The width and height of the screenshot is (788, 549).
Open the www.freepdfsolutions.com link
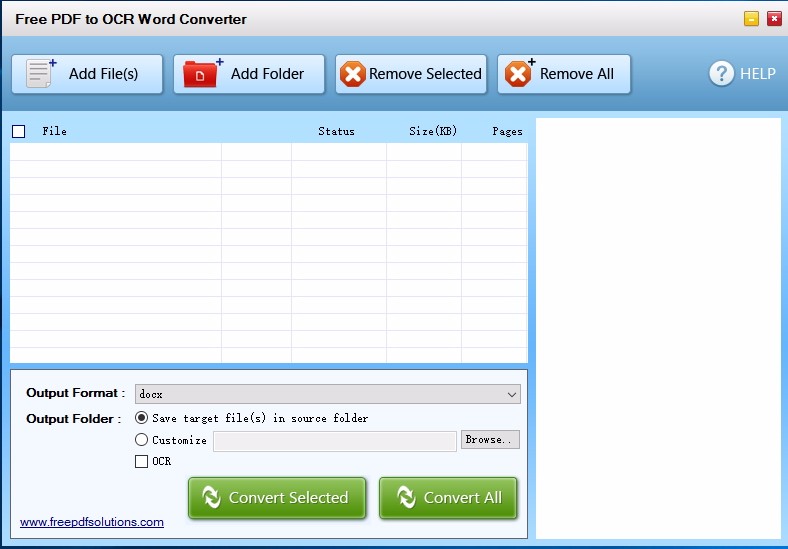[x=92, y=522]
